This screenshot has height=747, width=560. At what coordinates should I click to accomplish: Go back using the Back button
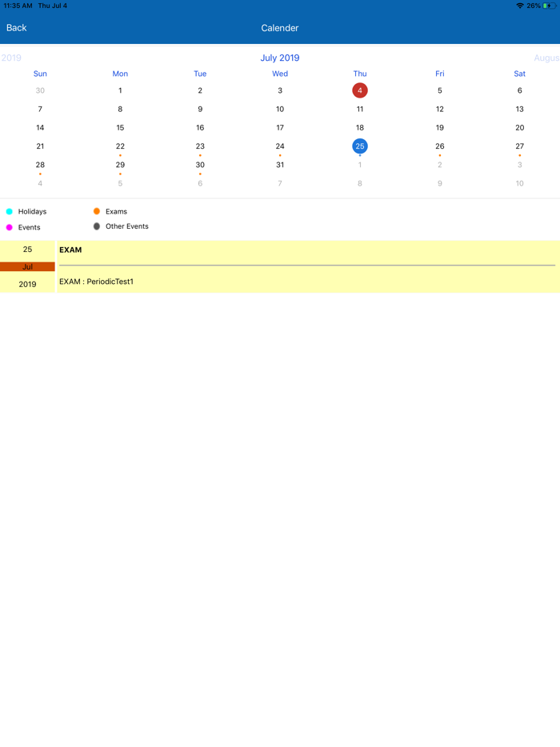(x=16, y=28)
